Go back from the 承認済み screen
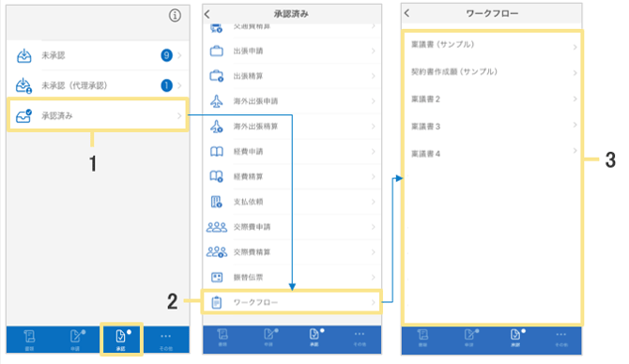 [207, 14]
